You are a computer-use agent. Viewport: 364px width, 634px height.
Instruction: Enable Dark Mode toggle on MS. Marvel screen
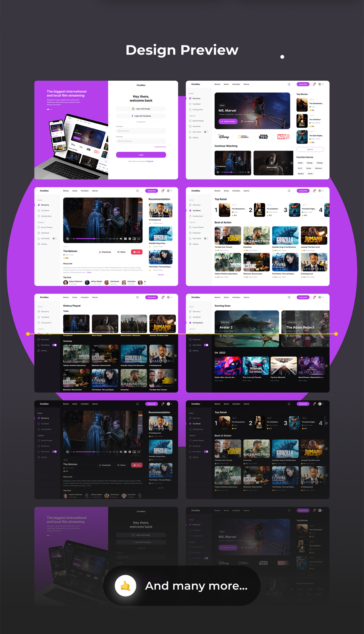pyautogui.click(x=206, y=132)
